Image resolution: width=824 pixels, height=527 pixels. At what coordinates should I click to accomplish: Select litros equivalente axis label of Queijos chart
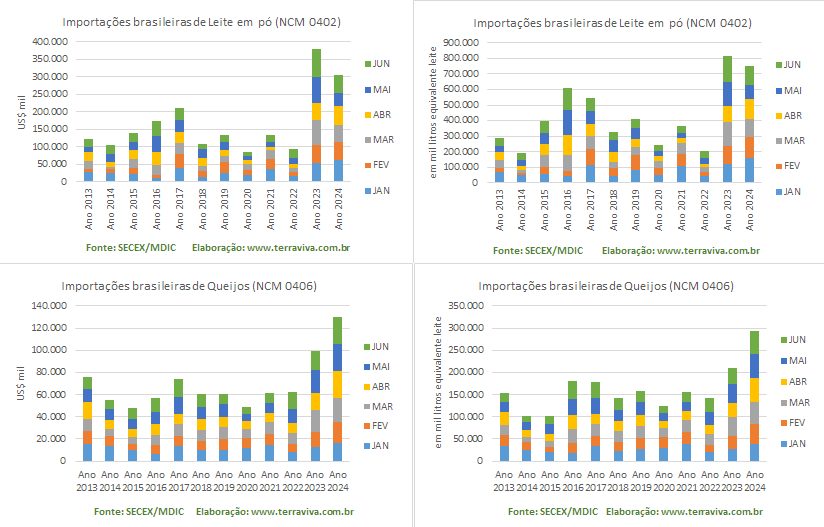438,383
